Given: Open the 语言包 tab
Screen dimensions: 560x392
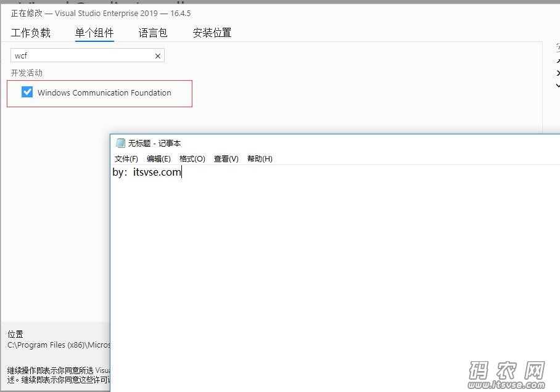Looking at the screenshot, I should coord(153,33).
